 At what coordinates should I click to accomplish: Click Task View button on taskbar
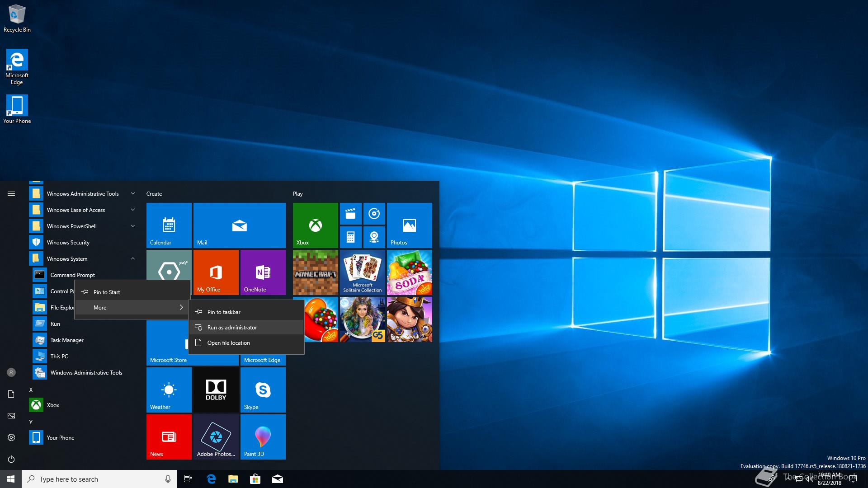click(188, 479)
